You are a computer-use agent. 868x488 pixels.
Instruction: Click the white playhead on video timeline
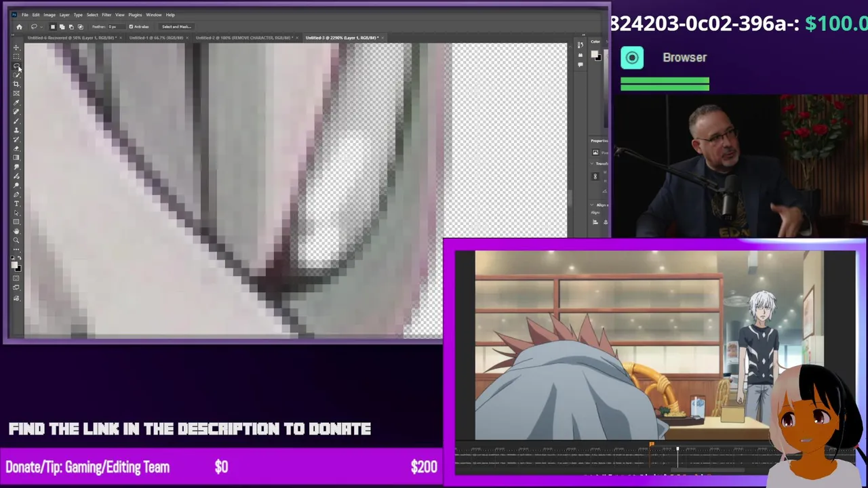point(677,449)
